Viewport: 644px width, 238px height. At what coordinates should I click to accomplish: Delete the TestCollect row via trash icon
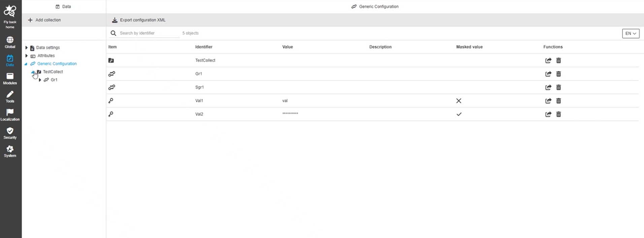pos(558,61)
